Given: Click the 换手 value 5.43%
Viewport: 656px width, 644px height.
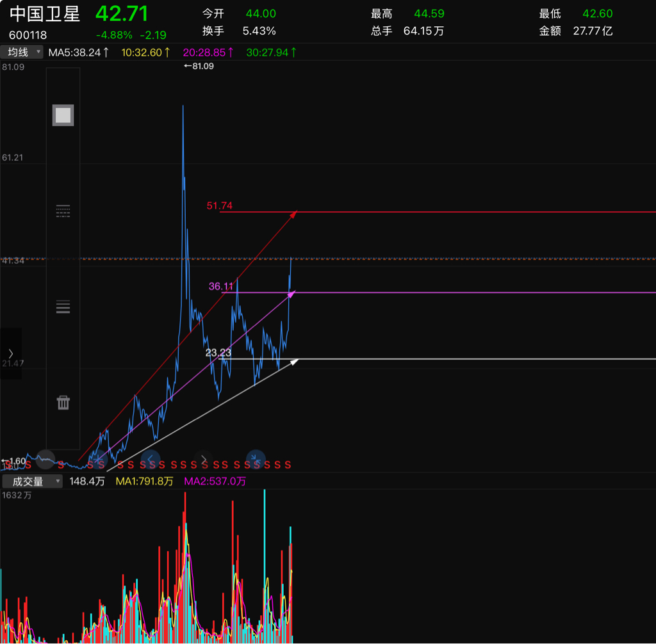Looking at the screenshot, I should pos(259,31).
